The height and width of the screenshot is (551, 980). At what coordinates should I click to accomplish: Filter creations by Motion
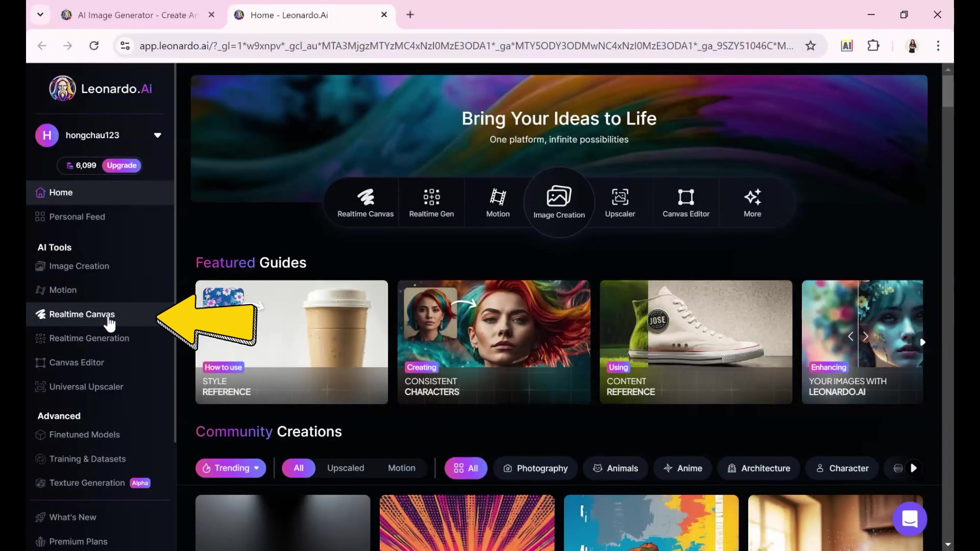pyautogui.click(x=402, y=468)
